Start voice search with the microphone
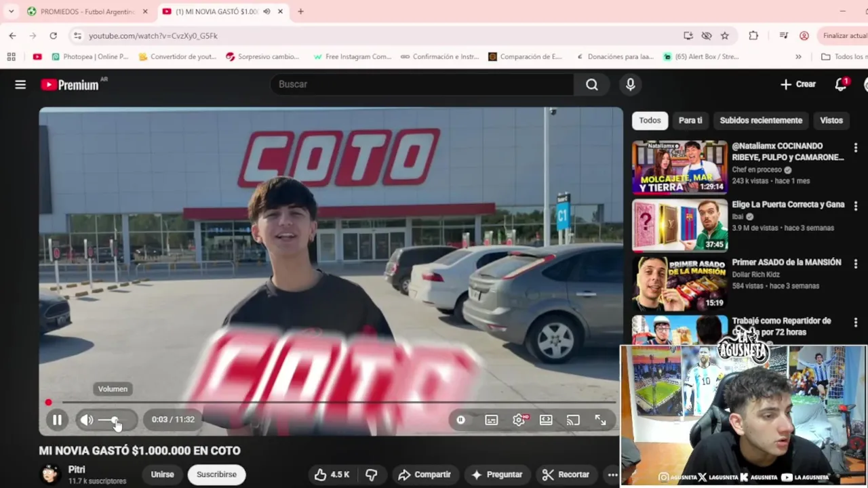Viewport: 868px width, 488px height. [631, 84]
